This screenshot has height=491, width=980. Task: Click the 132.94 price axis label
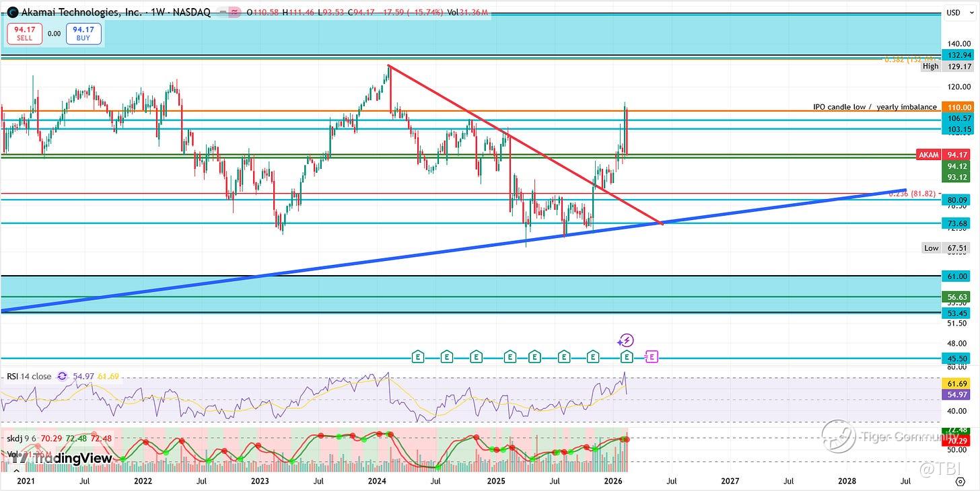[x=958, y=54]
